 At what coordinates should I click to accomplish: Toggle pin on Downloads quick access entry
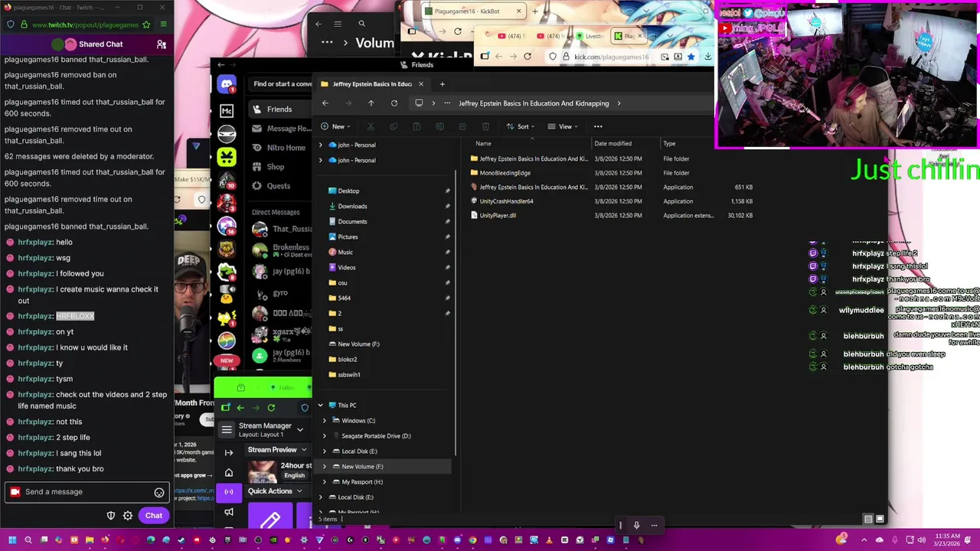(447, 206)
